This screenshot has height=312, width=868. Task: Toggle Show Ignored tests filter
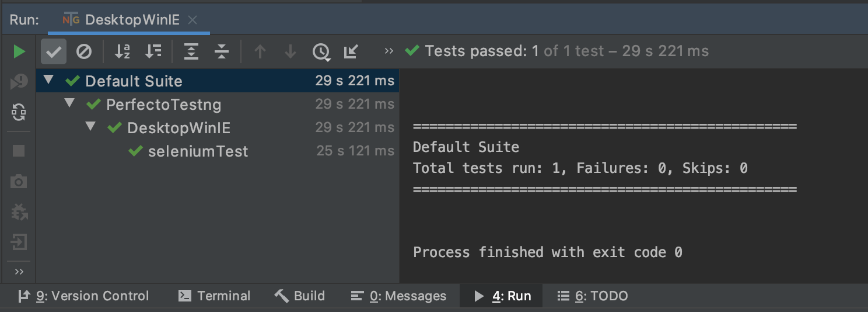[x=84, y=51]
